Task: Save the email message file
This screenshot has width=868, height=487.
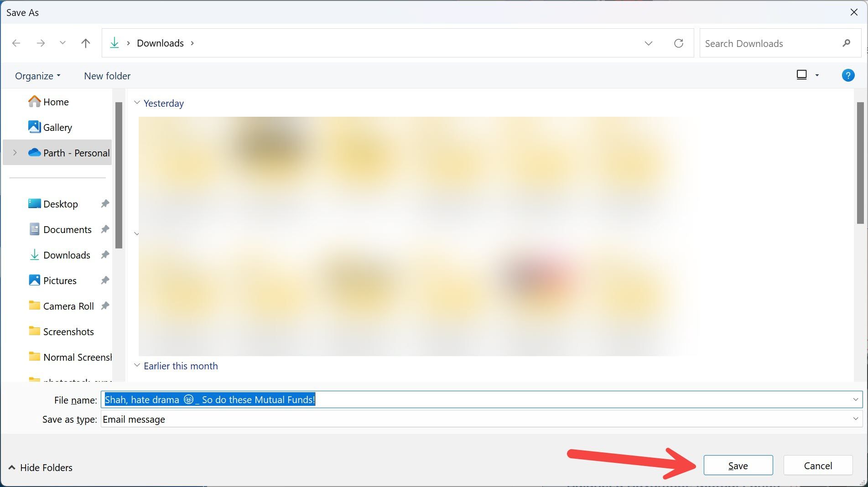Action: (738, 465)
